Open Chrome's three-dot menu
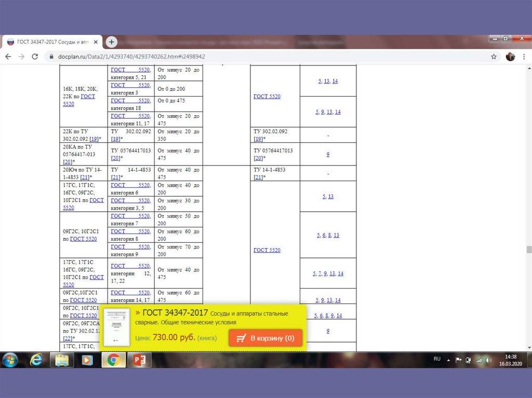The height and width of the screenshot is (398, 532). (524, 57)
